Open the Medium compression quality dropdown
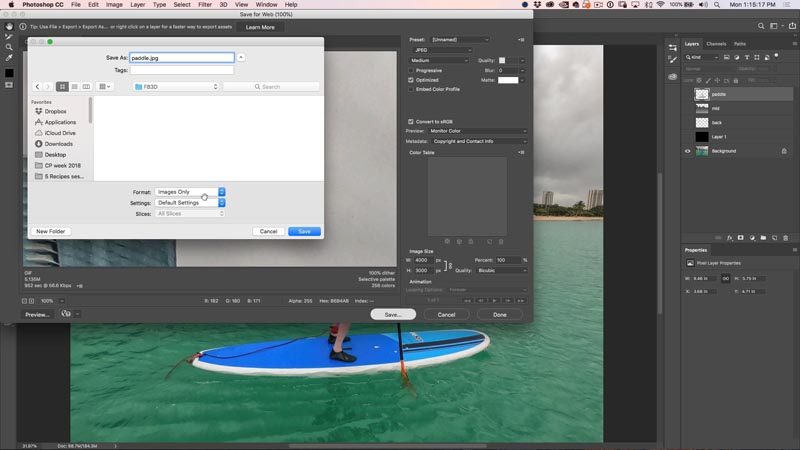 pos(439,60)
